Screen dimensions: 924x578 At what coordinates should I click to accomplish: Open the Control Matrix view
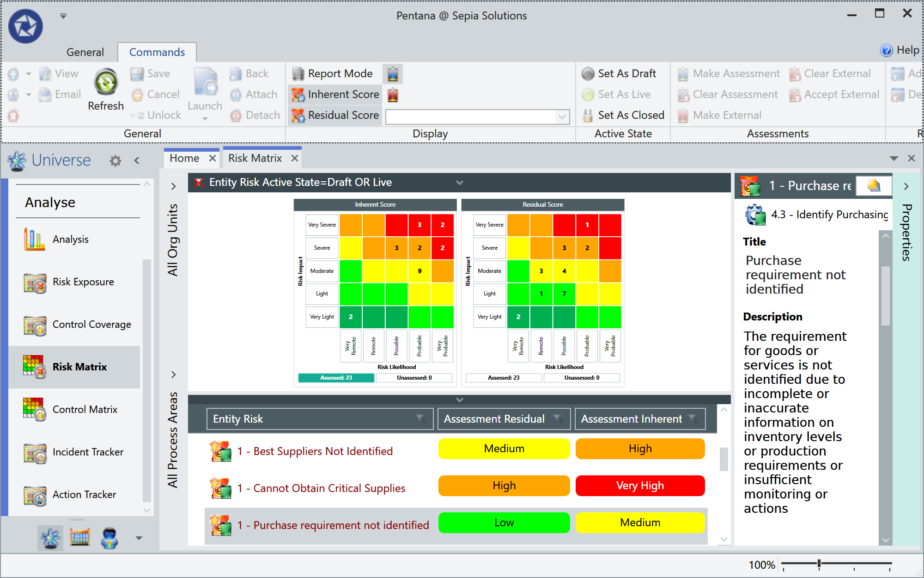85,409
